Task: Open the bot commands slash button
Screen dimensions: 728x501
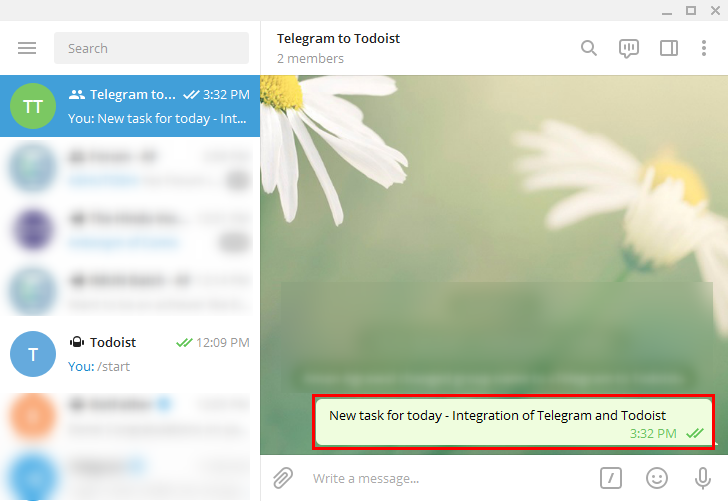Action: [611, 478]
